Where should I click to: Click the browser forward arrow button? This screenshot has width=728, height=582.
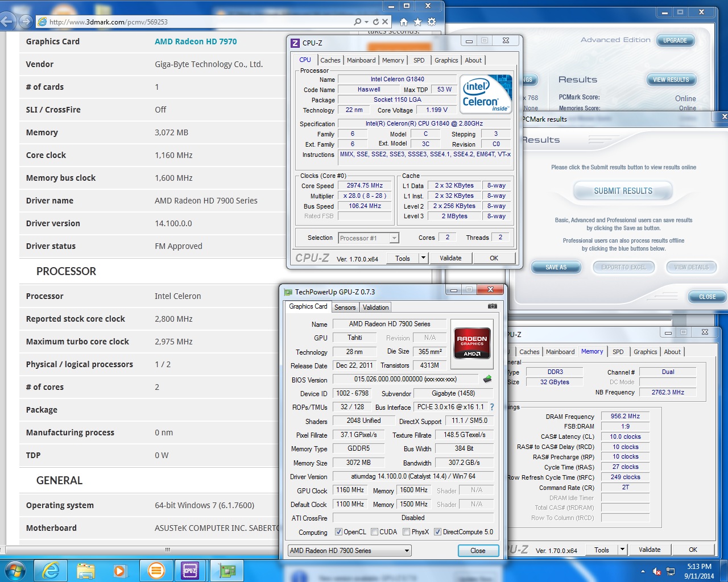pyautogui.click(x=26, y=22)
